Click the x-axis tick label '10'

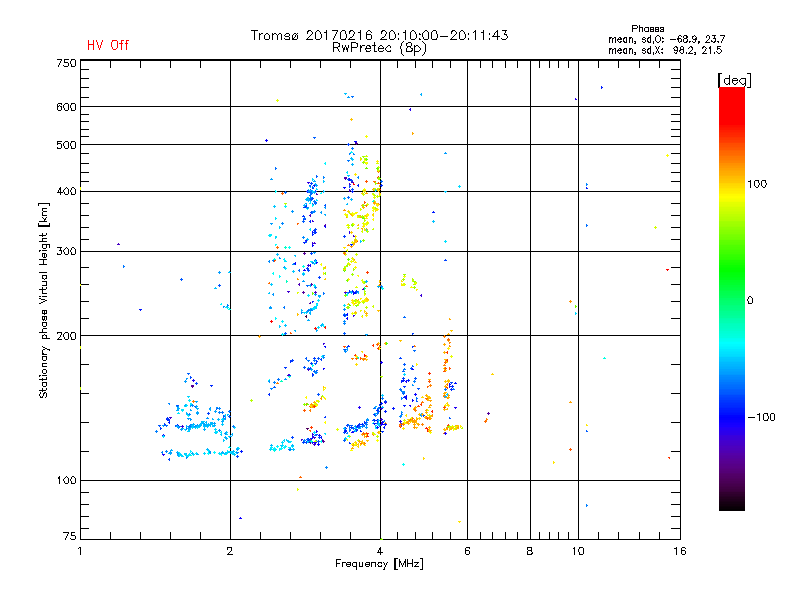[x=578, y=551]
